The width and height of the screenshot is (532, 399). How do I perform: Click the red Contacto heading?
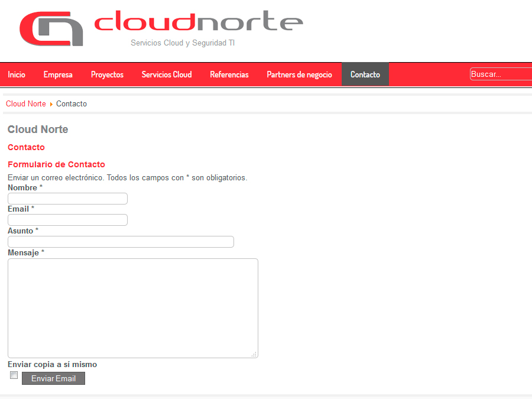pos(26,147)
